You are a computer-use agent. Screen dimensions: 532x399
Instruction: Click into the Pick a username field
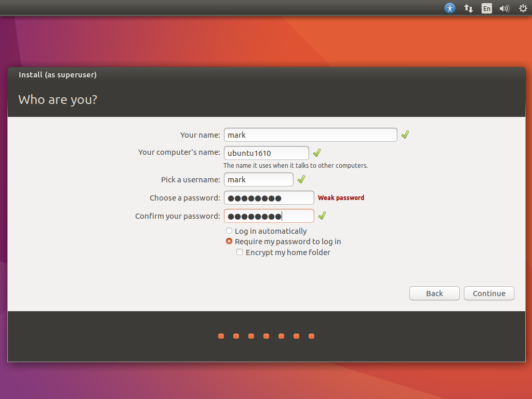pyautogui.click(x=258, y=179)
